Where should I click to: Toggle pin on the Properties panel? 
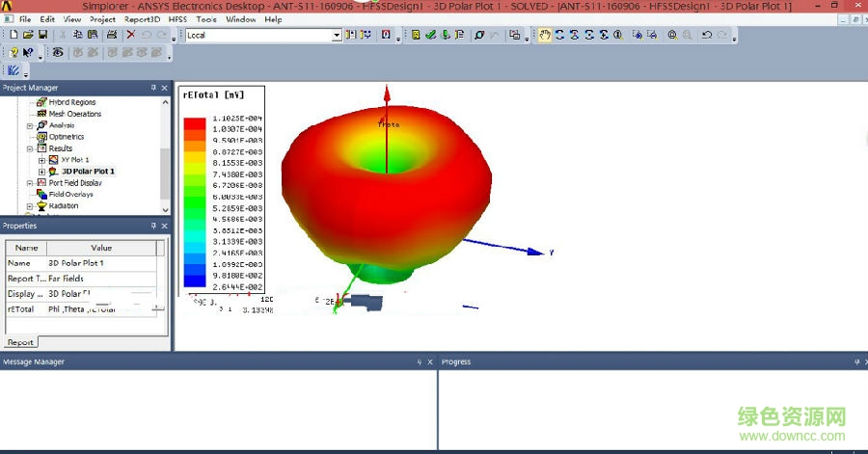click(152, 226)
